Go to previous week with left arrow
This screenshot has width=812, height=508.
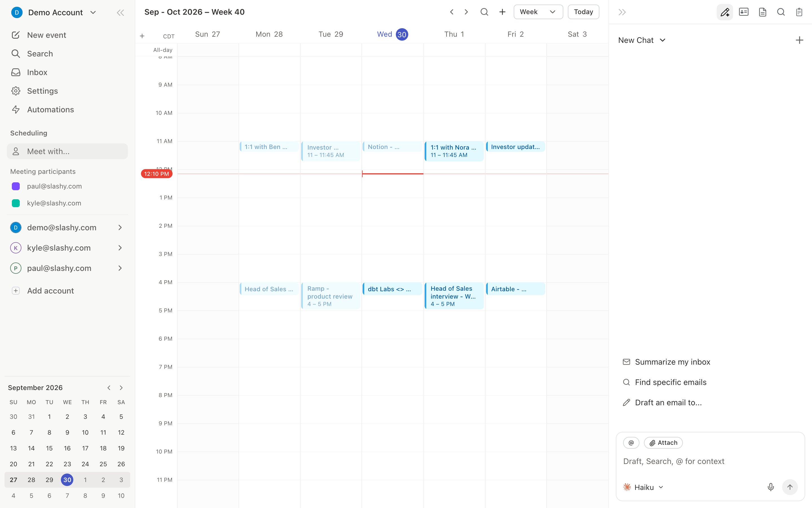click(452, 12)
